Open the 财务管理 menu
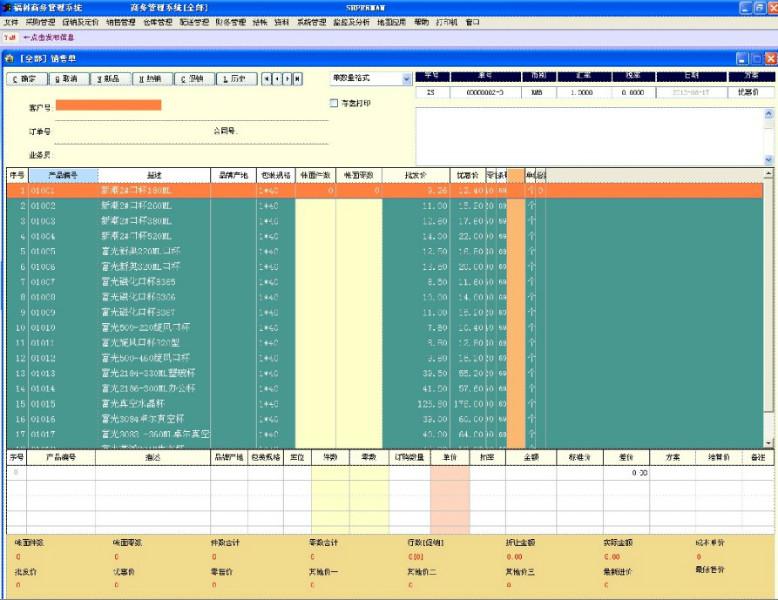Image resolution: width=778 pixels, height=600 pixels. [x=231, y=21]
